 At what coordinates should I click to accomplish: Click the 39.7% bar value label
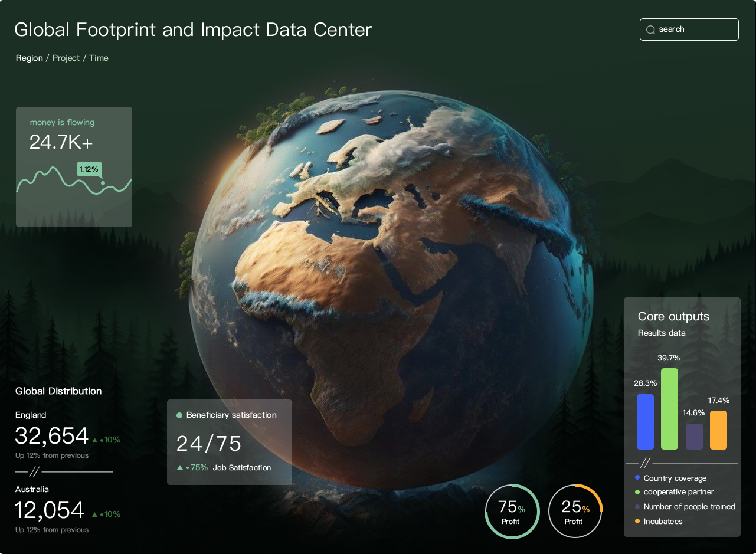coord(669,358)
